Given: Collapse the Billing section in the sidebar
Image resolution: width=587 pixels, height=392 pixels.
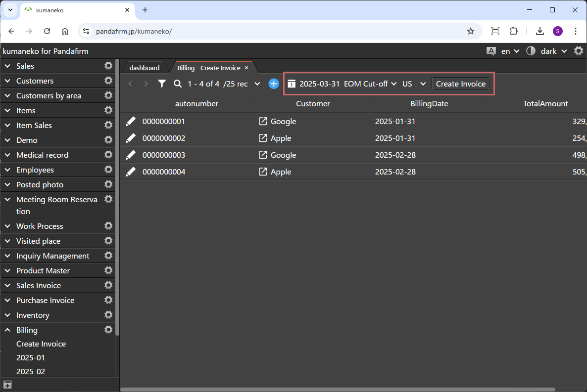Looking at the screenshot, I should [8, 330].
